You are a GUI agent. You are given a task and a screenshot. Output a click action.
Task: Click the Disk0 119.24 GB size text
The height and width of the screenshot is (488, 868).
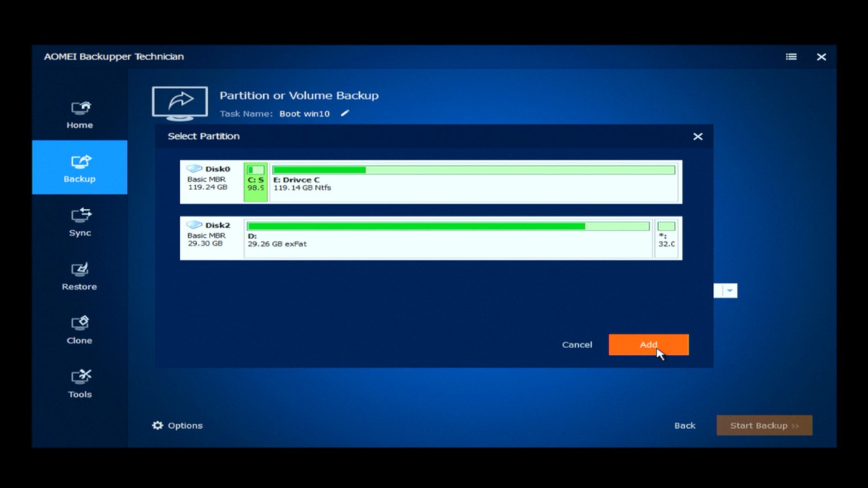pyautogui.click(x=208, y=188)
